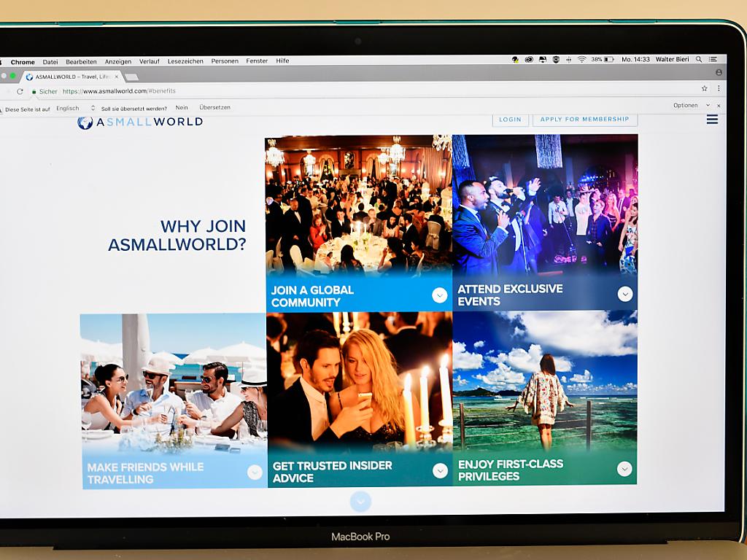Expand the Enjoy First-Class Privileges tile
This screenshot has height=560, width=747.
point(624,469)
